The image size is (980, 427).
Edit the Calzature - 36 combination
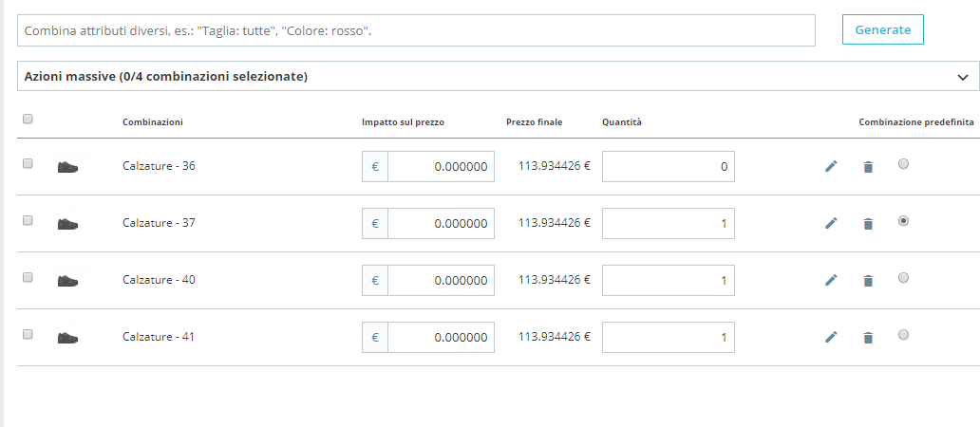[831, 166]
